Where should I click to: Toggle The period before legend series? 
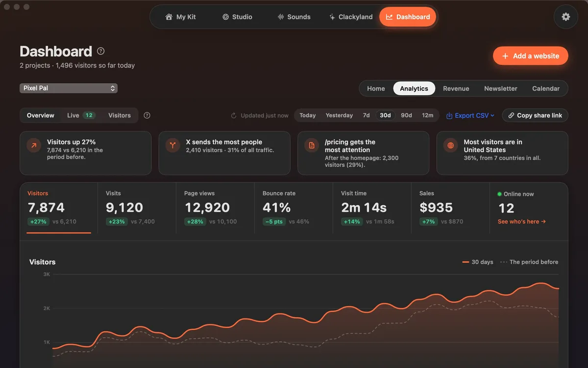point(529,262)
